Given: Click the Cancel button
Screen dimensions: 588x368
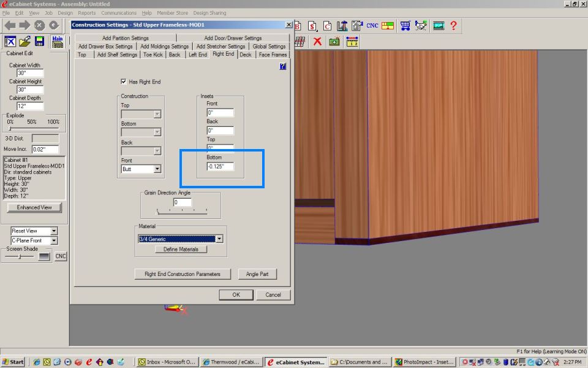Looking at the screenshot, I should [x=273, y=295].
